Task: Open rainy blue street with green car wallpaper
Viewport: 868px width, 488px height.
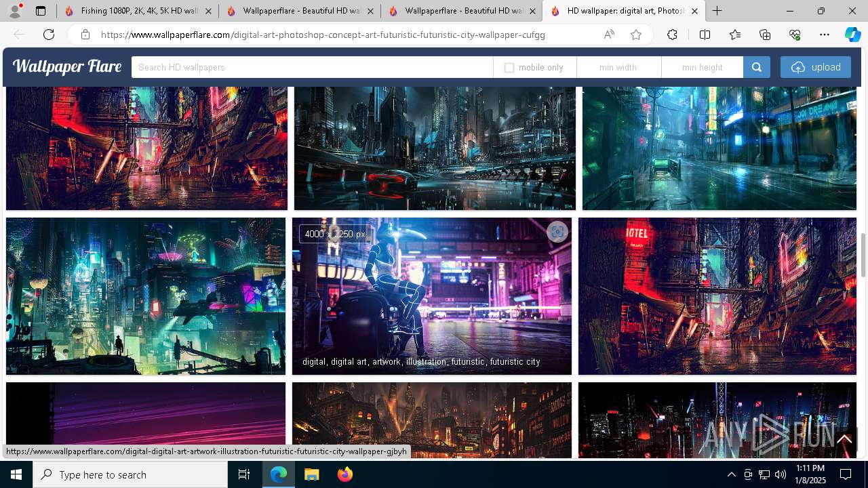Action: point(719,148)
